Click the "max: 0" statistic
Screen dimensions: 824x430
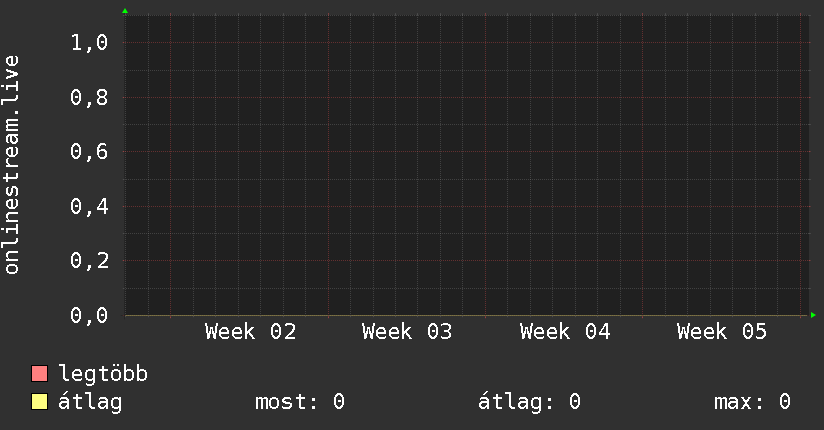[752, 403]
